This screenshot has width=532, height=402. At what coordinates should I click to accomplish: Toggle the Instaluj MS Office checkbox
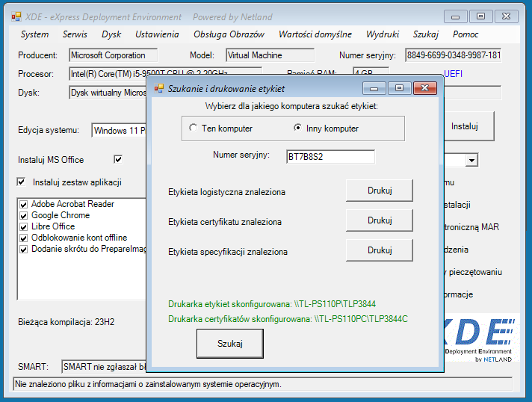117,159
